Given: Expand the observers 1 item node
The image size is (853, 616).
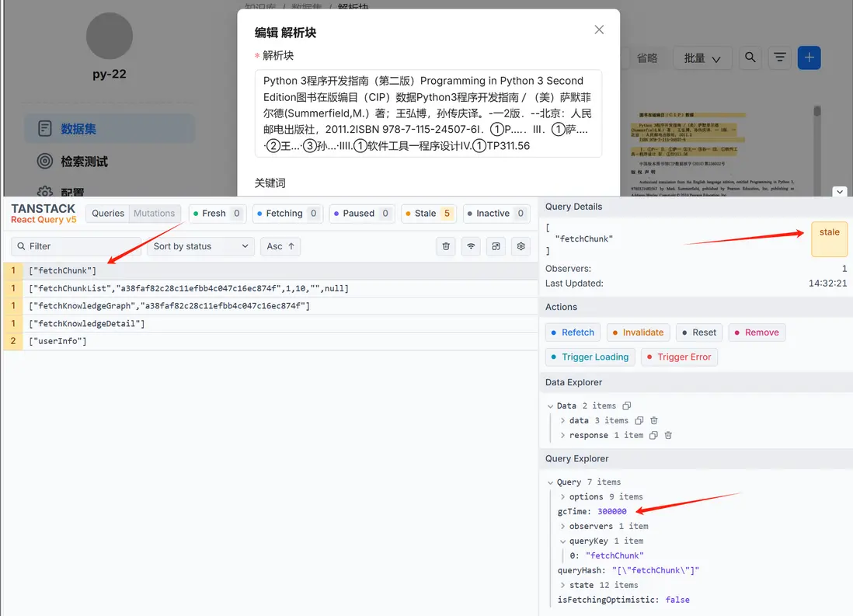Looking at the screenshot, I should pos(562,526).
